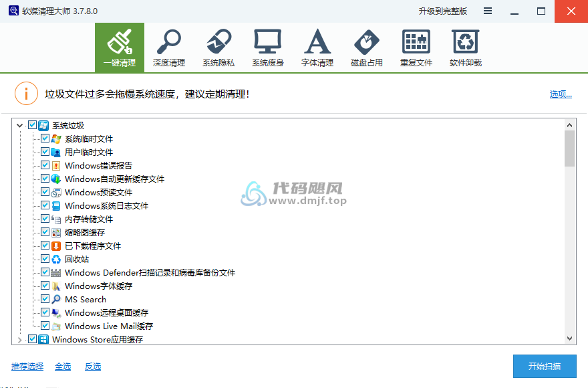
Task: Toggle Windows预读文件 checkbox
Action: click(x=45, y=192)
